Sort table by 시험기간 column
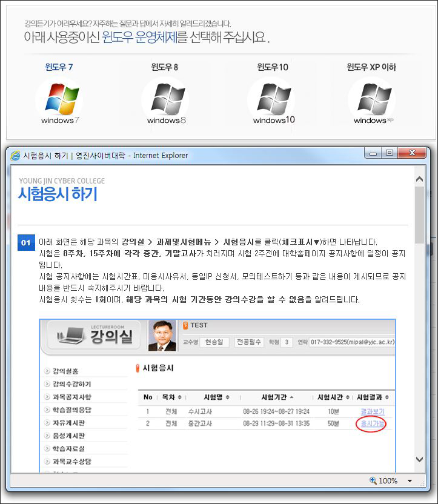The width and height of the screenshot is (438, 504). [277, 397]
